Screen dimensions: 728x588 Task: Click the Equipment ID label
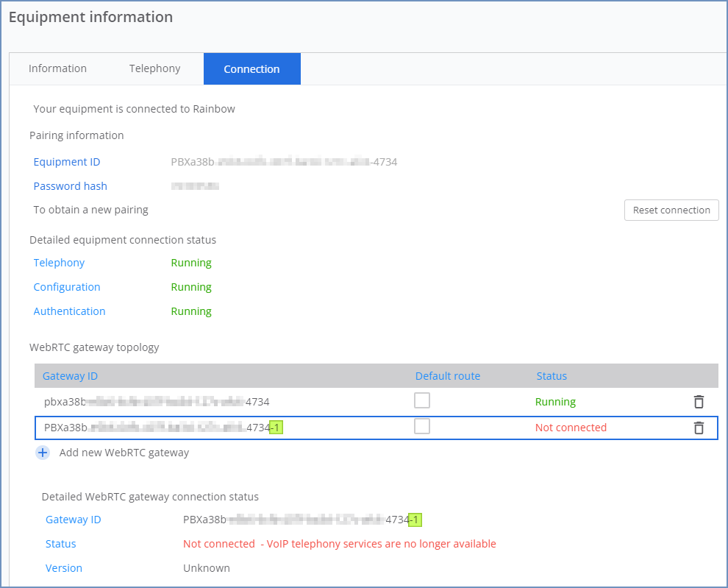67,162
